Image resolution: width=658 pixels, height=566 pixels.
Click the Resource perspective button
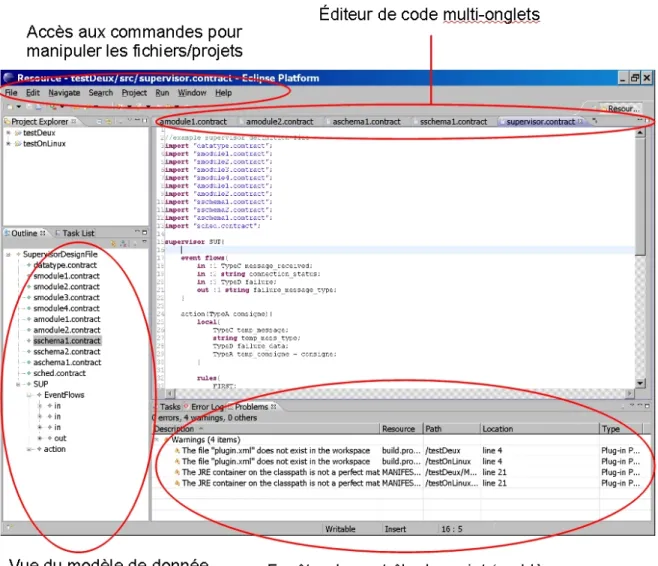tap(619, 109)
